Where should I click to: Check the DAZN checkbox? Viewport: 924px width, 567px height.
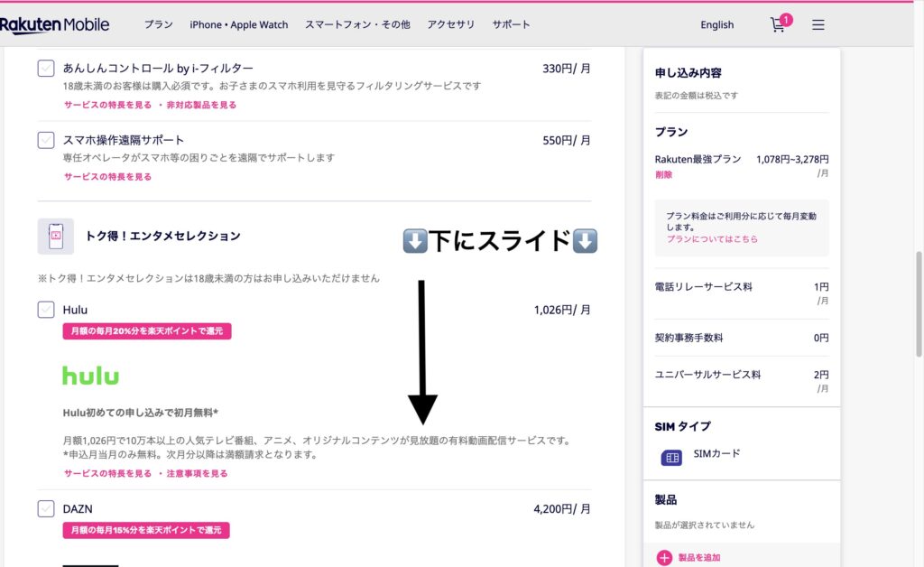pos(46,508)
